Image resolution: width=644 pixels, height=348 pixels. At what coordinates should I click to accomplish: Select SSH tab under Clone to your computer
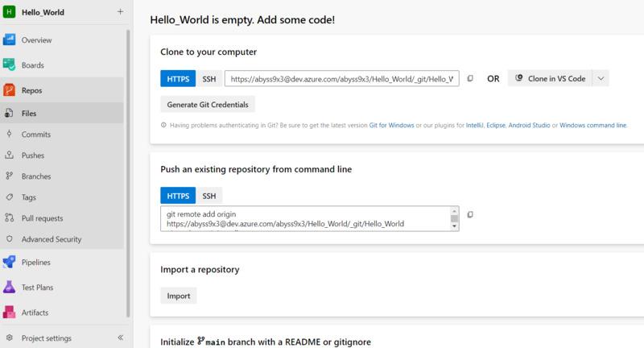[209, 79]
